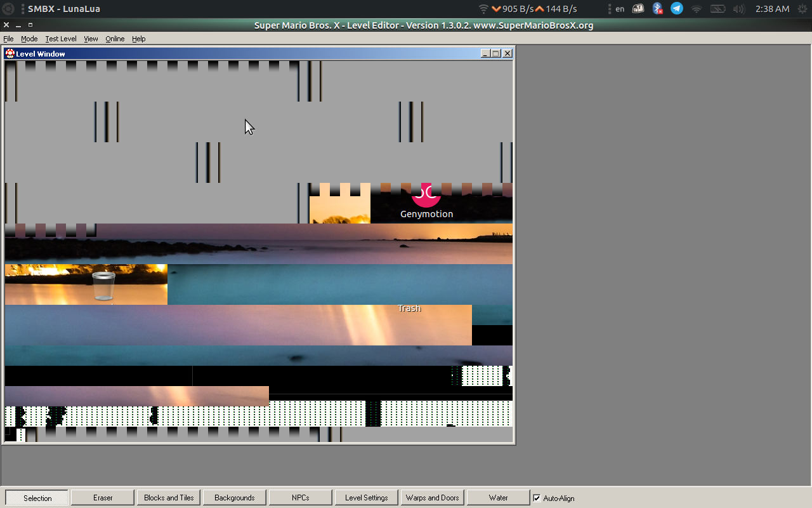This screenshot has height=508, width=812.
Task: Open Blocks and Tiles panel
Action: coord(169,498)
